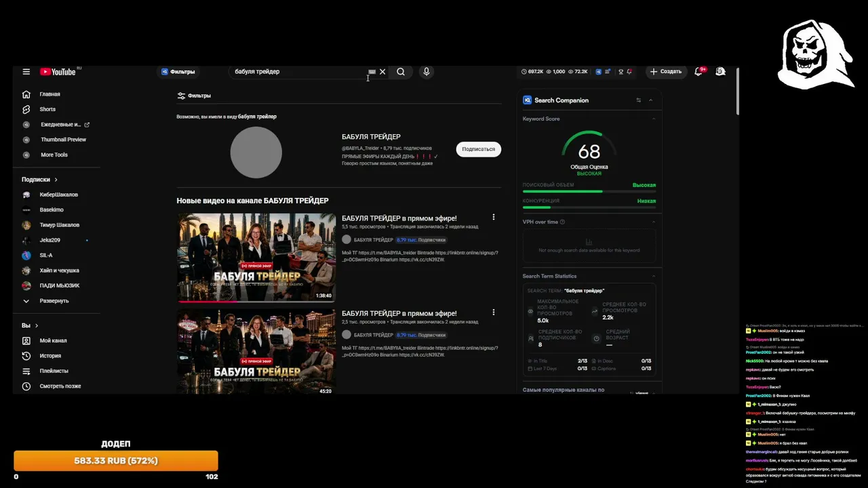
Task: Click first video title 'БАБУЛЯ ТРЕЙДЕР в прямом эфире!'
Action: [x=399, y=218]
